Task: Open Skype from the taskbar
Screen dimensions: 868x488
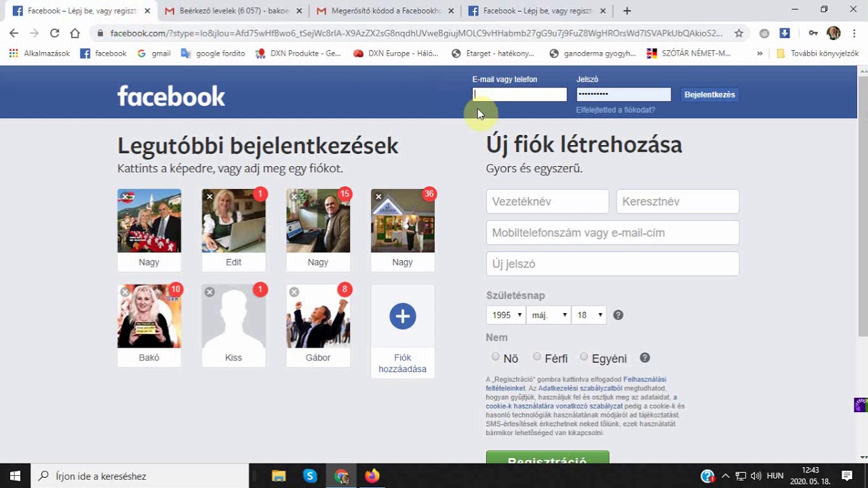Action: pyautogui.click(x=310, y=476)
